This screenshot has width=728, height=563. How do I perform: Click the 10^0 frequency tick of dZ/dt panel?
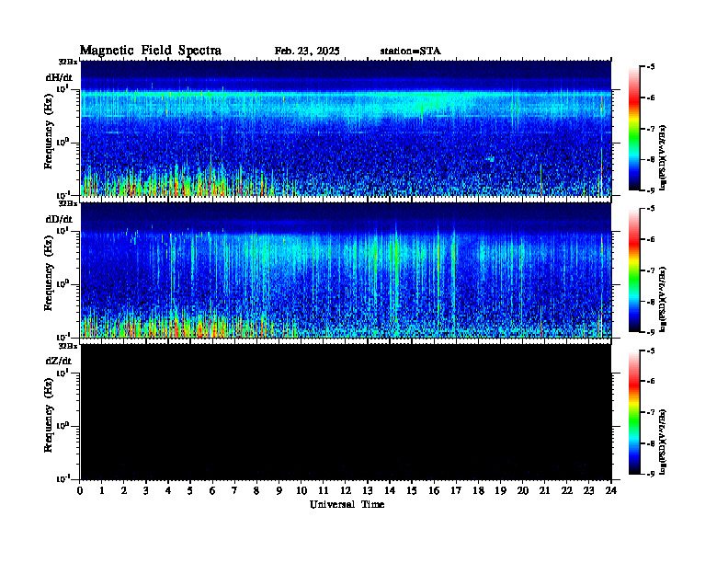tap(63, 426)
